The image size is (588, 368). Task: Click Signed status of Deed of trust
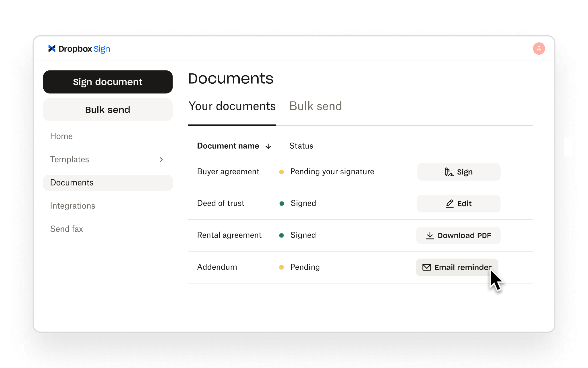(303, 203)
